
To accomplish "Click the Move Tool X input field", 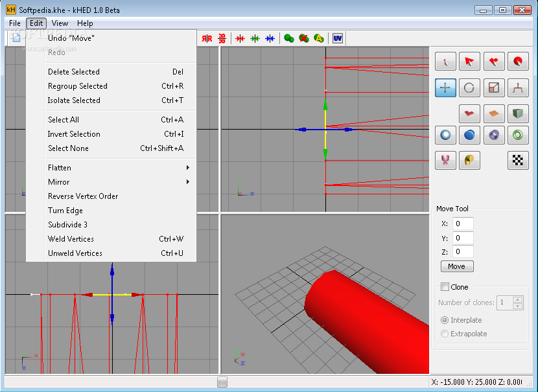I will click(x=463, y=224).
